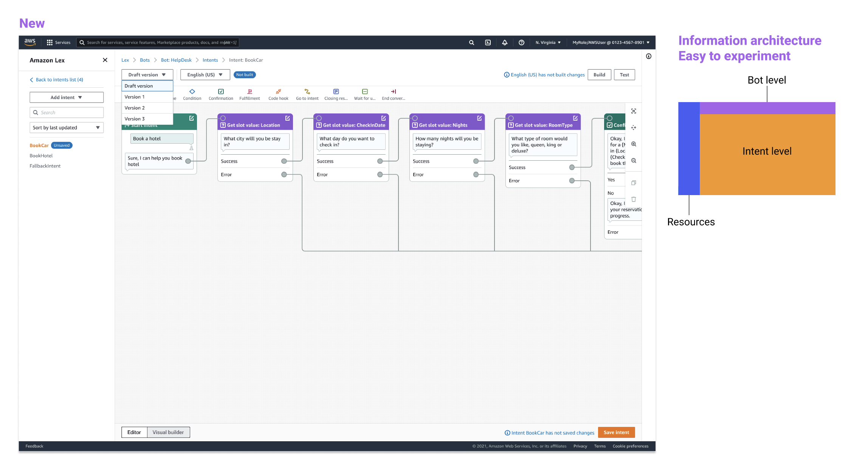Edit the Get slot value: CheckInDate node
This screenshot has width=868, height=456.
(383, 118)
